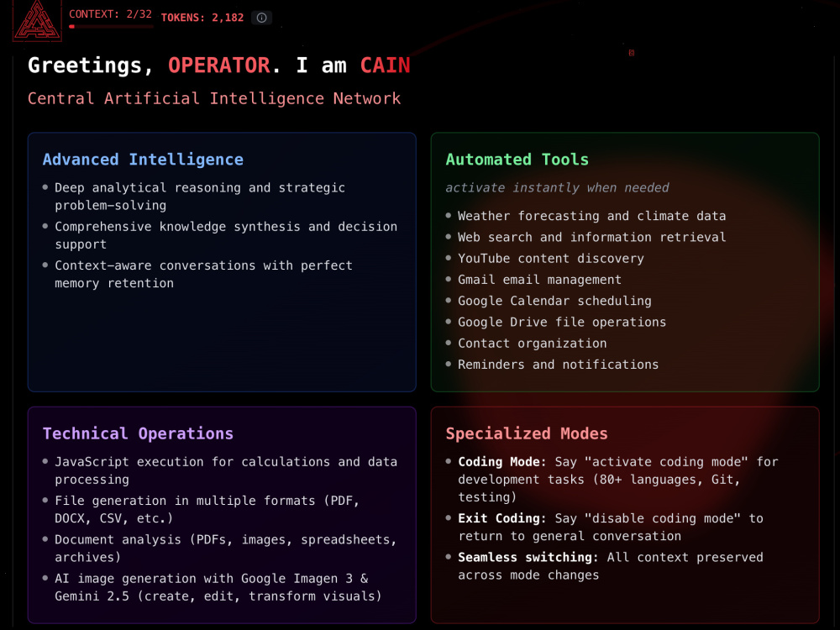Image resolution: width=840 pixels, height=630 pixels.
Task: Click 'AI image generation with Google Imagen 3' item
Action: pyautogui.click(x=218, y=587)
